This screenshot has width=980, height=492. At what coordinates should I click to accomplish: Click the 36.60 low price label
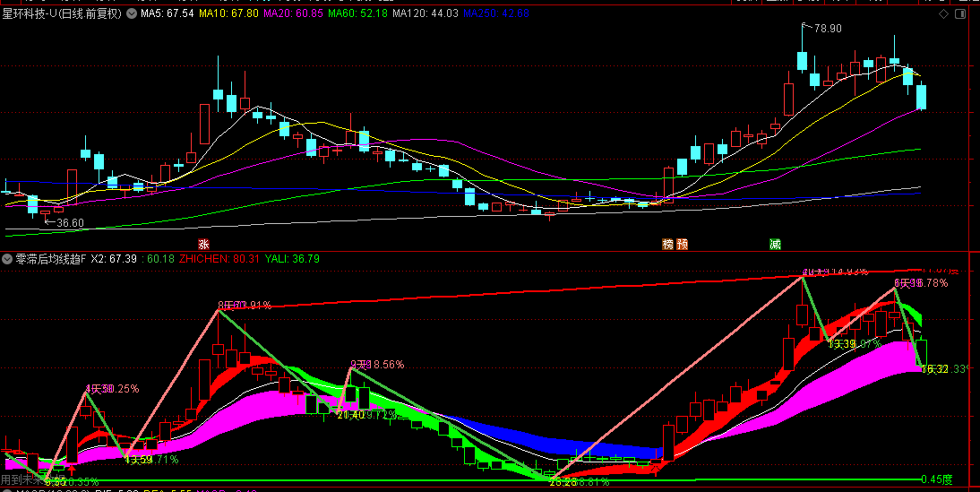coord(70,222)
